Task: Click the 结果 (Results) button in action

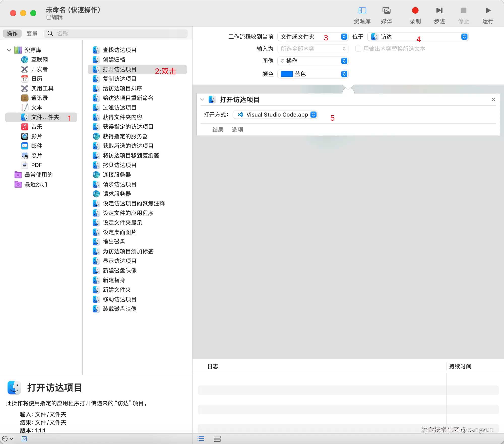Action: point(218,130)
